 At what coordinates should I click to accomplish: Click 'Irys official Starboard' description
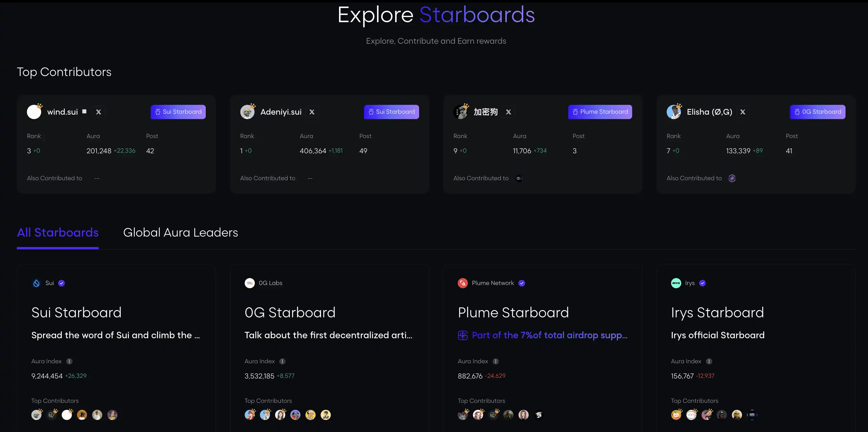(717, 335)
